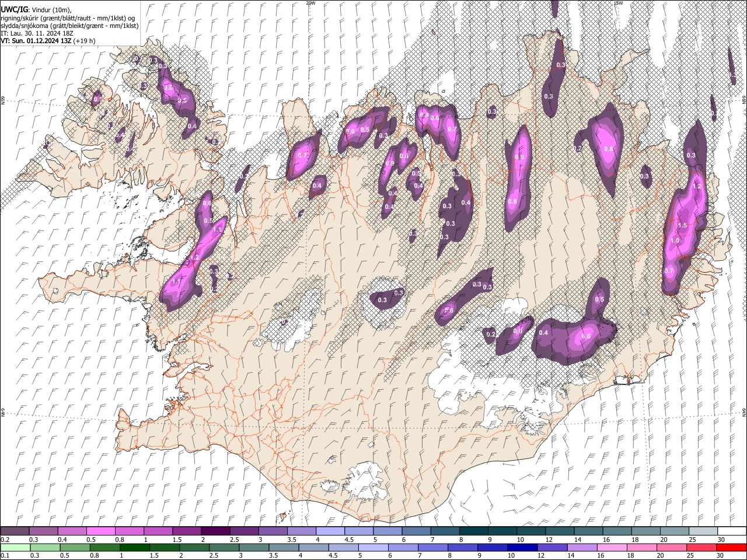This screenshot has width=747, height=560.
Task: Pick top legend swatch between 6 and 7
Action: point(416,531)
